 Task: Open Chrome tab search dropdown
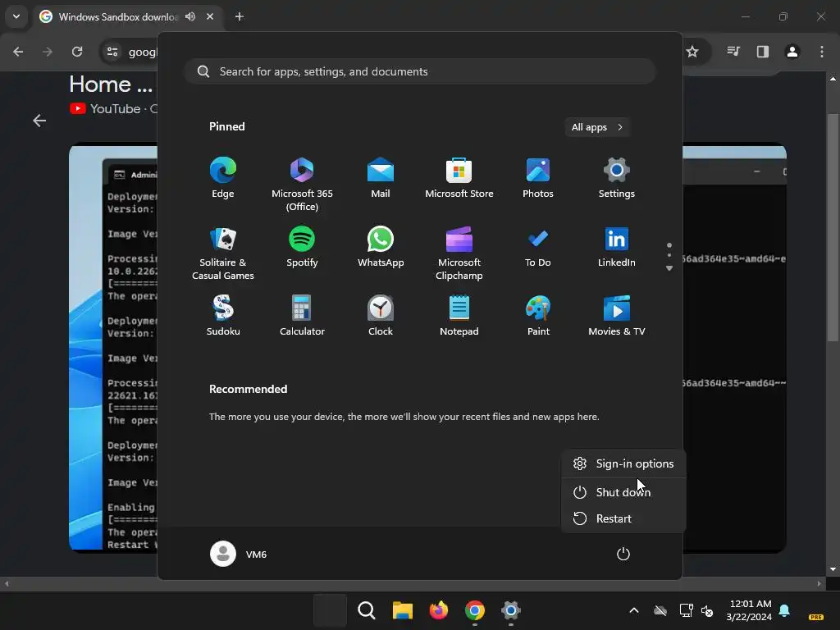[16, 16]
